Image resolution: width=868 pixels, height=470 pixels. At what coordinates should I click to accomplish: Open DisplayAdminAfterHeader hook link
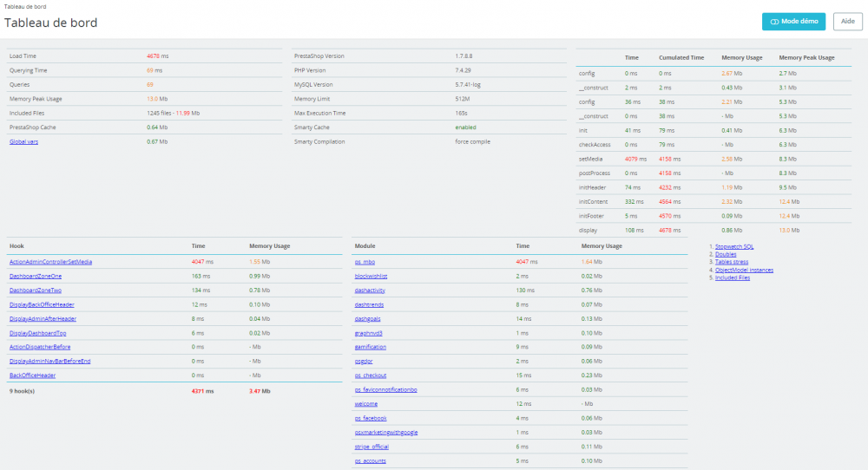point(43,319)
